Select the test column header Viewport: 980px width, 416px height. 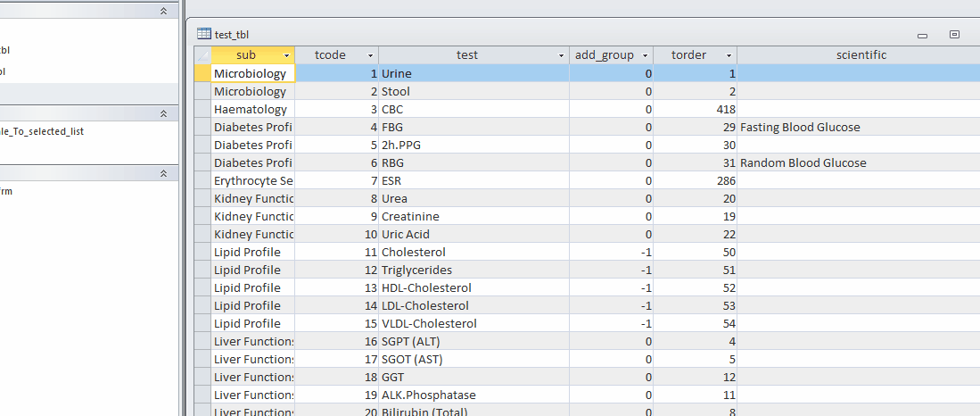point(466,55)
